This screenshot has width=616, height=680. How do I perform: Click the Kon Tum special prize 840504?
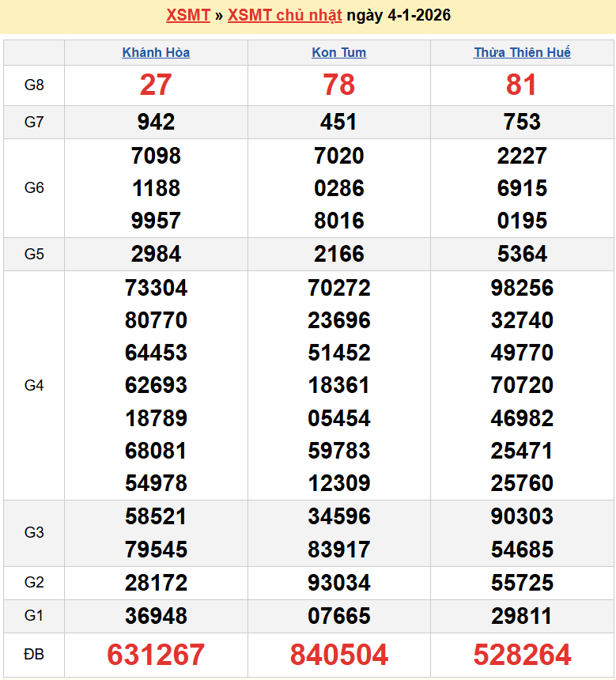(338, 655)
